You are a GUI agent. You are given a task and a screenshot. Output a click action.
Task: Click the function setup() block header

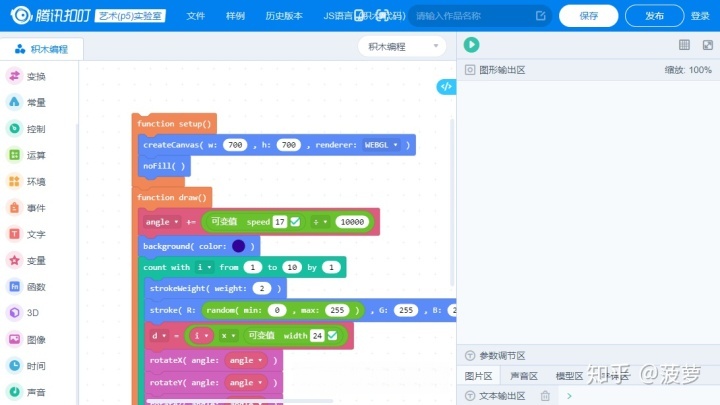click(174, 124)
